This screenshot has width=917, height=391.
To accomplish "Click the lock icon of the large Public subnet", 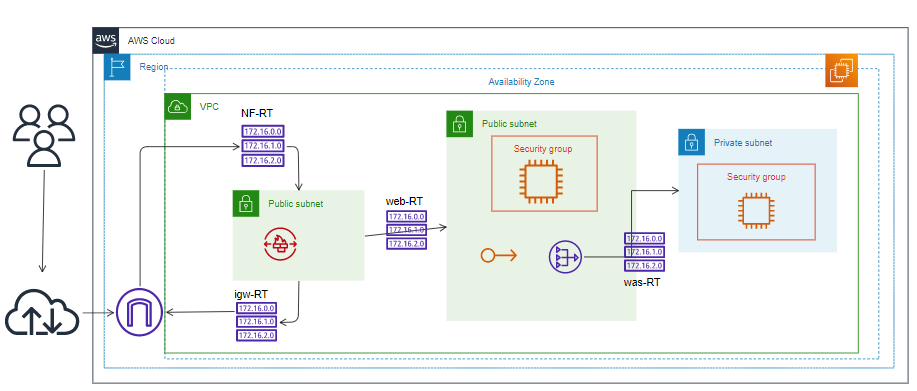I will (460, 124).
